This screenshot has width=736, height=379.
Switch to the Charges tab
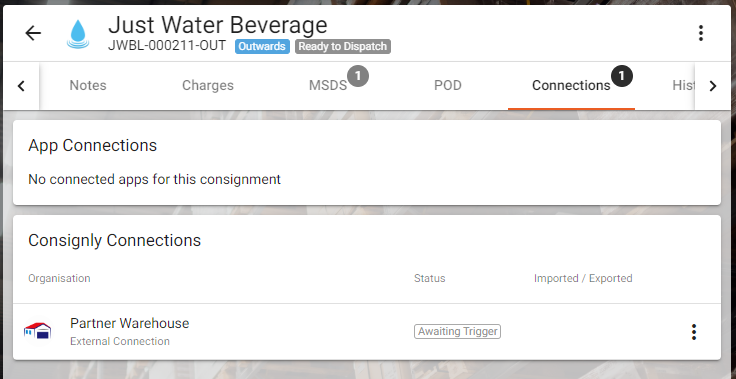click(208, 85)
